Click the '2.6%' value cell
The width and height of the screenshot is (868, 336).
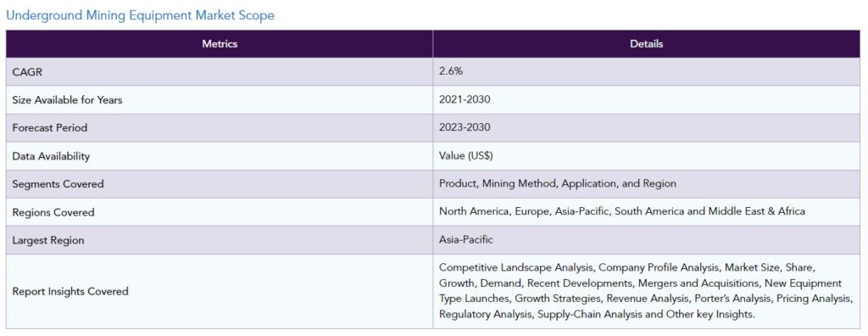[647, 72]
